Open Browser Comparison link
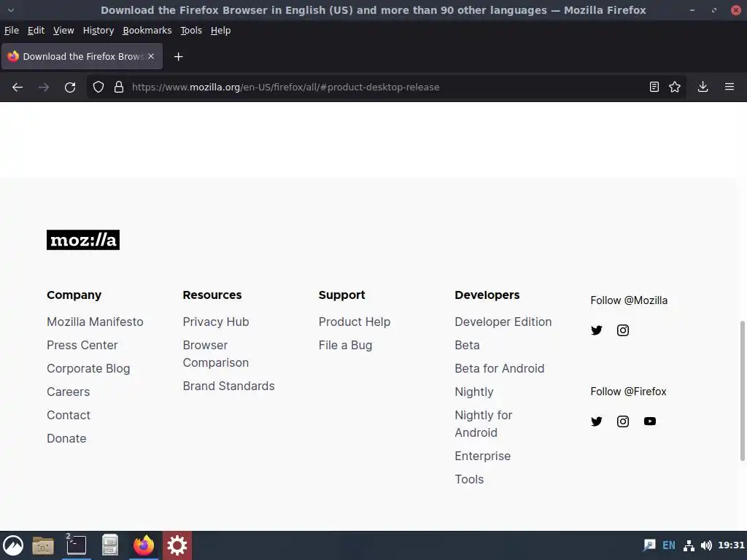Viewport: 747px width, 560px height. point(216,354)
